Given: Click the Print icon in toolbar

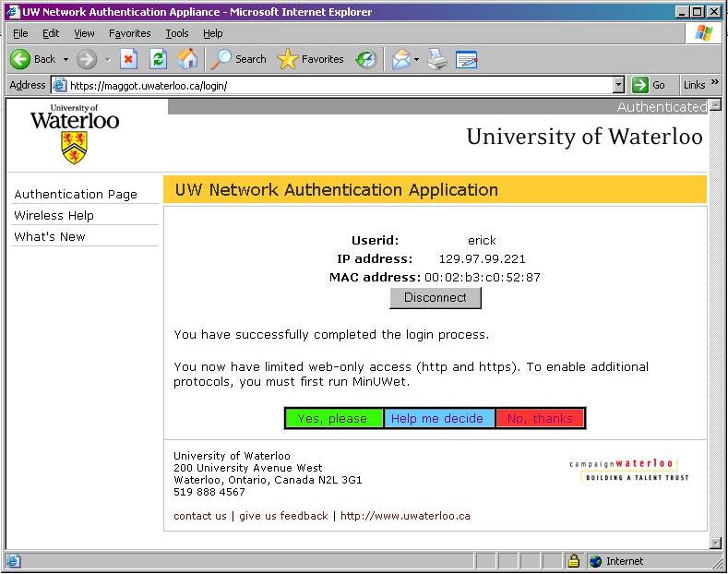Looking at the screenshot, I should (x=437, y=59).
